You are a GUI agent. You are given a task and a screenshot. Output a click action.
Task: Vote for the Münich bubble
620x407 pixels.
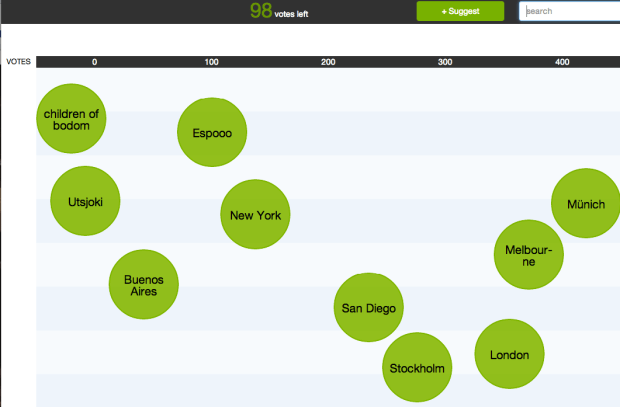click(x=585, y=204)
